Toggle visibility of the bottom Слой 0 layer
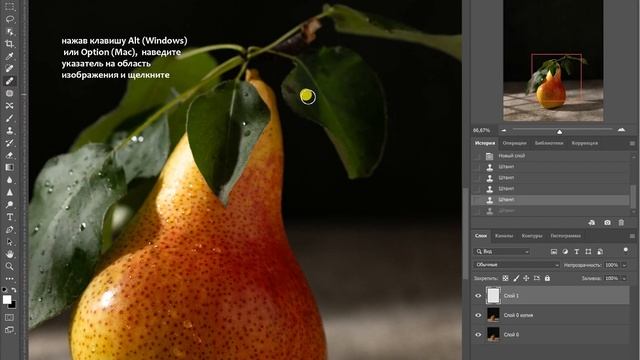Viewport: 640px width, 360px height. [478, 335]
